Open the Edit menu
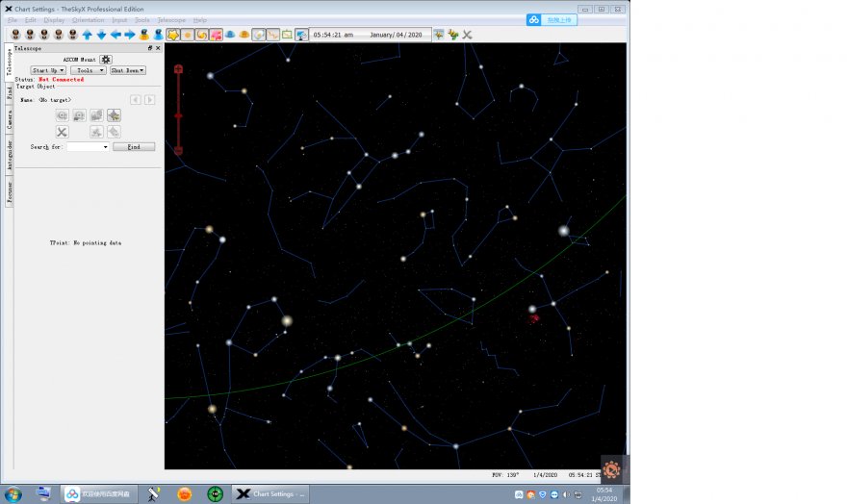Viewport: 847px width, 504px height. click(30, 20)
